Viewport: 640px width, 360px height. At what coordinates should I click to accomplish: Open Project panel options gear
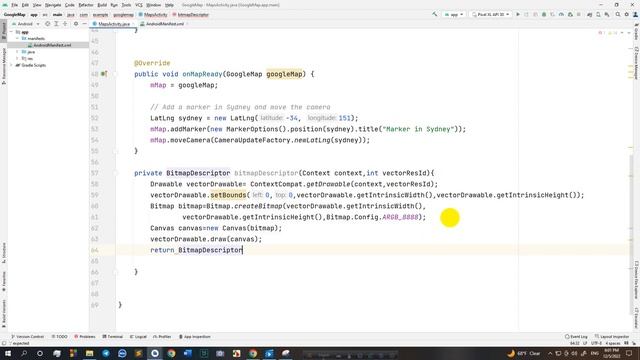click(x=76, y=24)
